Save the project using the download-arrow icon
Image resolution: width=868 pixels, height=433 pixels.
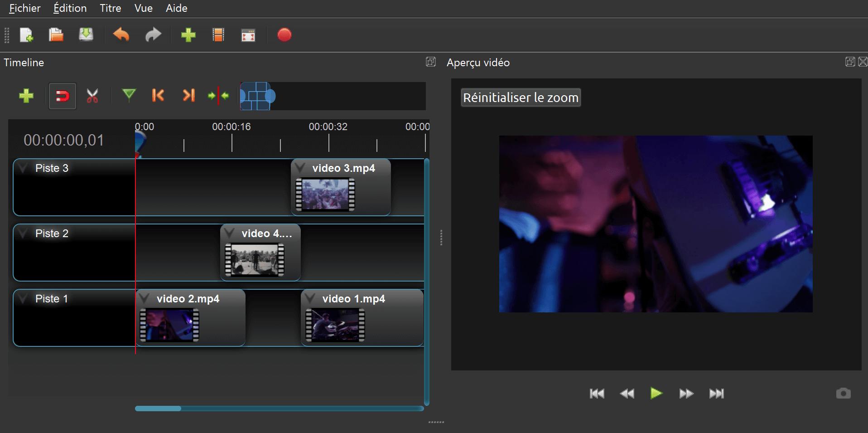pos(86,35)
